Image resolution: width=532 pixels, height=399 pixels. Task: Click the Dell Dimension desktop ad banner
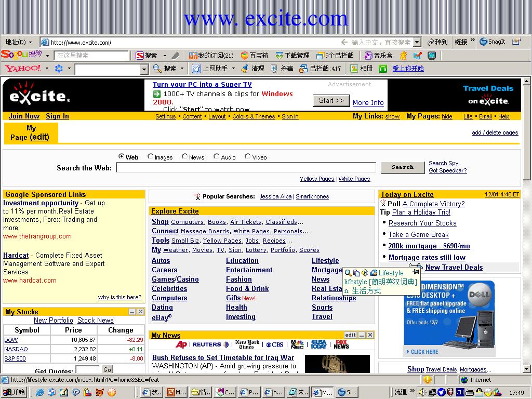(x=449, y=318)
